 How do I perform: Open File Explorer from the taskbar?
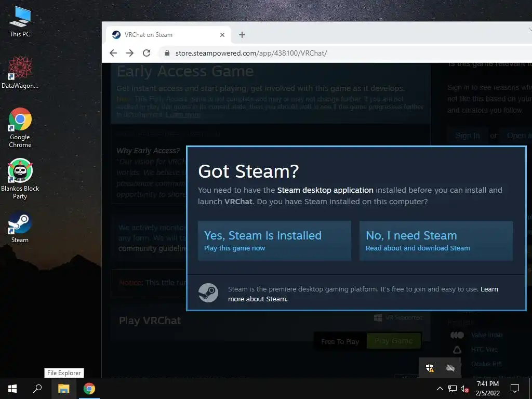[x=63, y=389]
